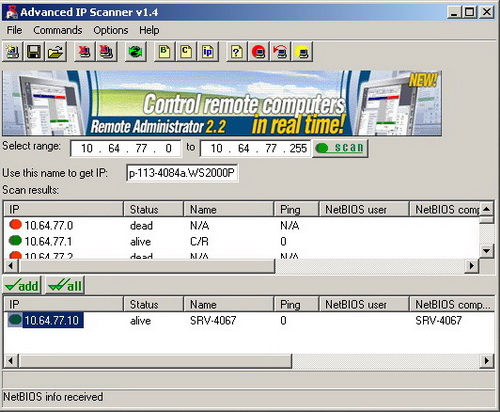Click the question mark page icon
The height and width of the screenshot is (412, 500).
[237, 52]
